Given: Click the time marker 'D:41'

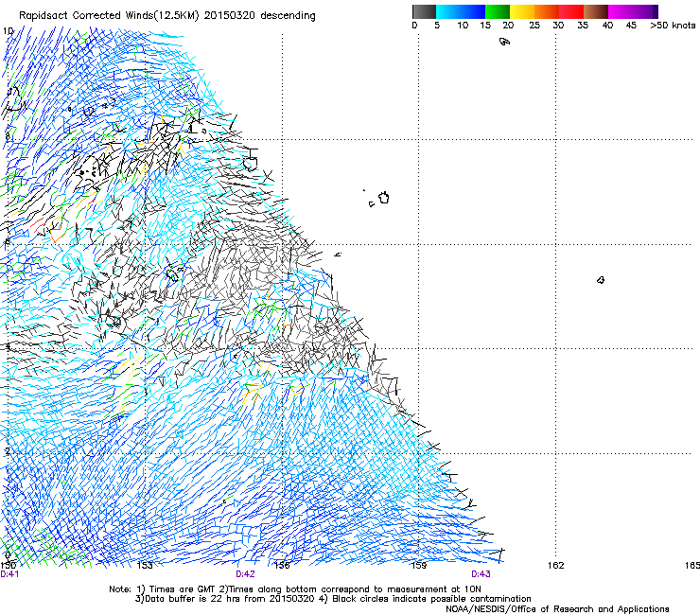Looking at the screenshot, I should point(9,574).
